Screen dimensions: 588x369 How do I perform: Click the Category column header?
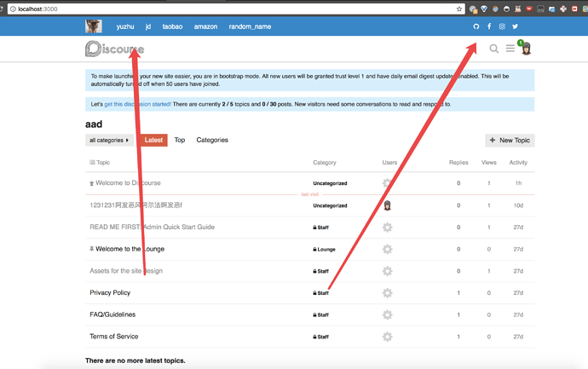tap(325, 163)
